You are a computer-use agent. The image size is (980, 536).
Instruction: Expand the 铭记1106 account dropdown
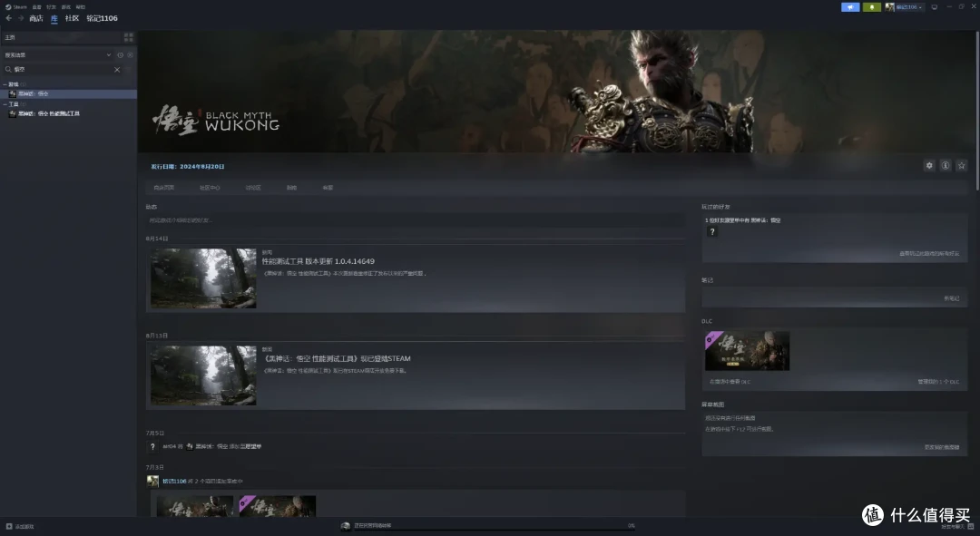coord(904,7)
